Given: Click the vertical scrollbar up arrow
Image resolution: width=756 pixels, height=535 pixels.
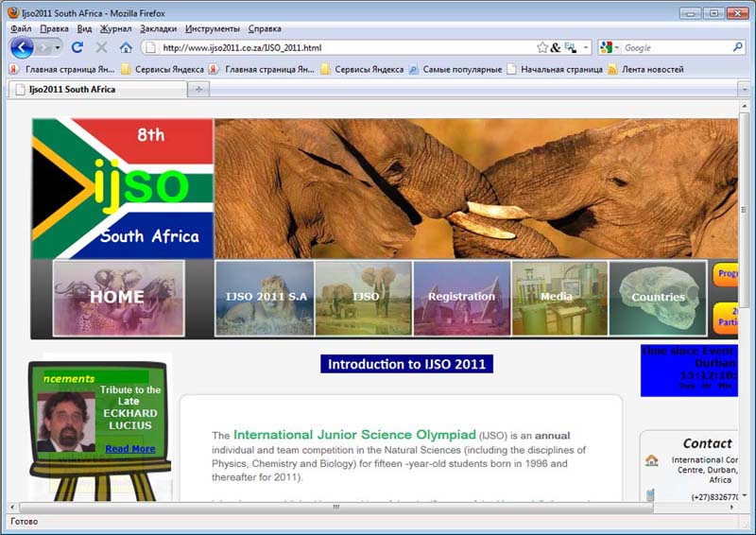Looking at the screenshot, I should tap(745, 106).
